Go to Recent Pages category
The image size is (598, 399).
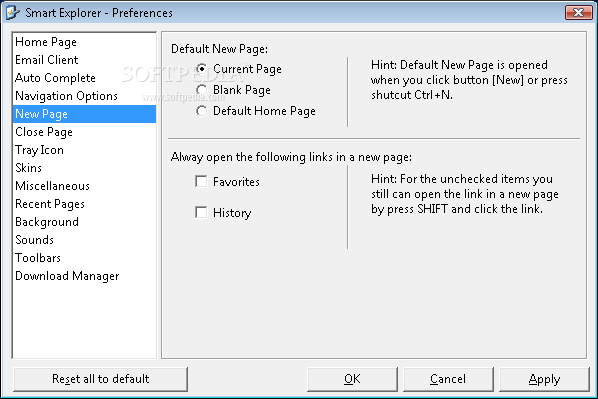point(84,204)
